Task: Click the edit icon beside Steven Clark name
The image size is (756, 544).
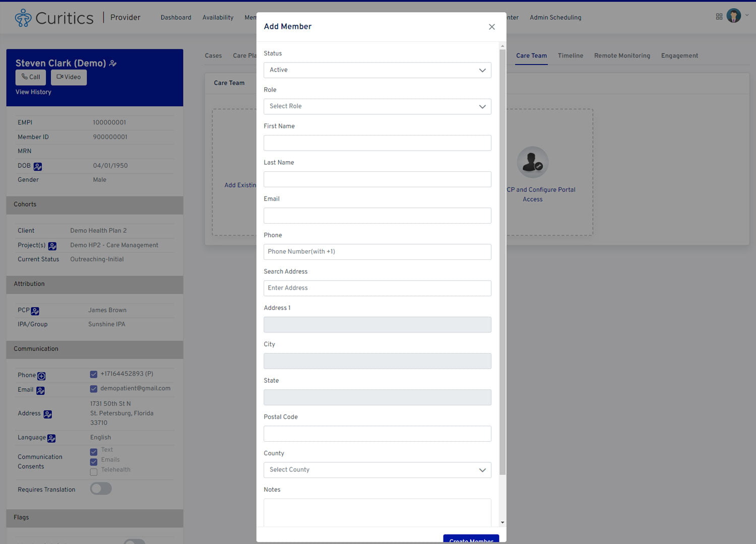Action: tap(113, 63)
